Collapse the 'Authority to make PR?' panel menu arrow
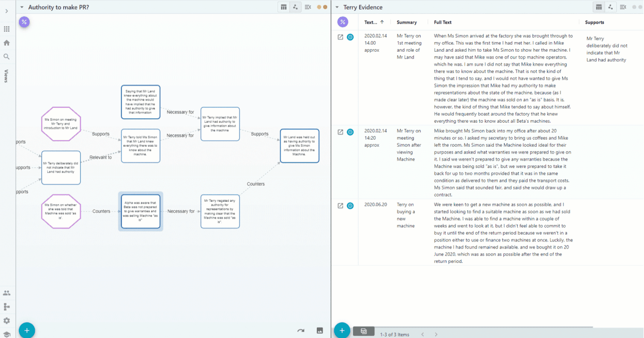The image size is (644, 338). point(22,7)
